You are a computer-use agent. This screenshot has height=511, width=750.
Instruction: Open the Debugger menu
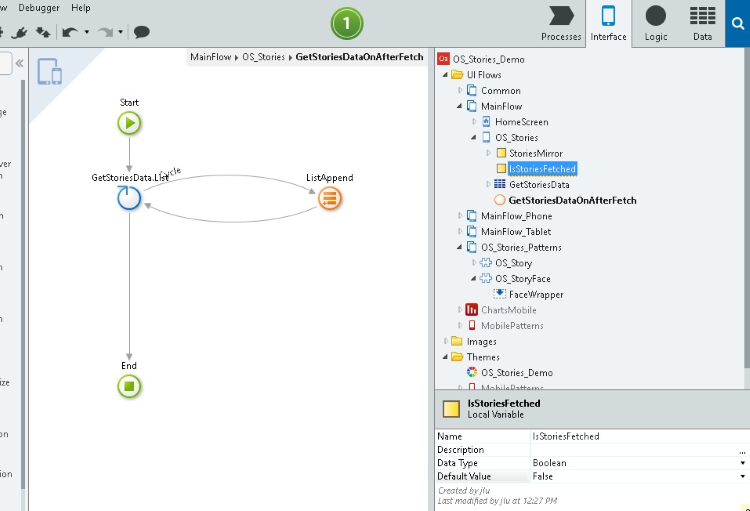39,8
